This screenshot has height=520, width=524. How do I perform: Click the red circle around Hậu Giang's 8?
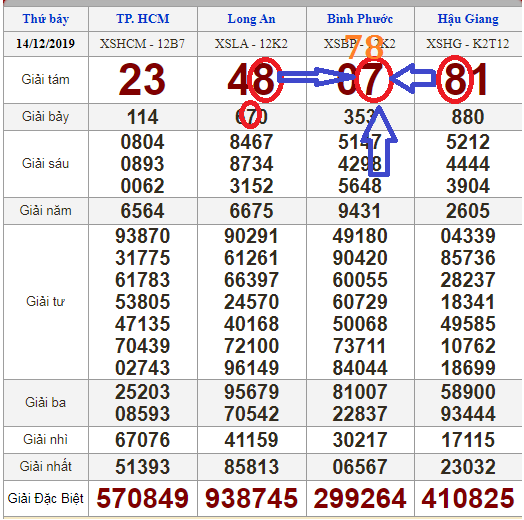456,80
